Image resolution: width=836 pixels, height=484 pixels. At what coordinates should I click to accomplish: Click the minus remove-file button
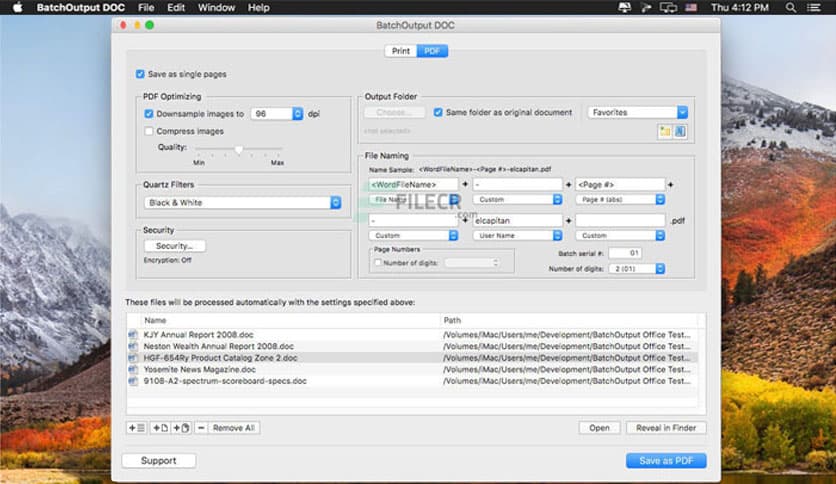click(x=201, y=427)
